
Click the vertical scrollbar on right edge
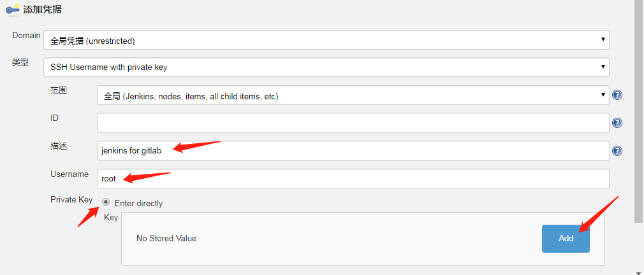coord(638,111)
